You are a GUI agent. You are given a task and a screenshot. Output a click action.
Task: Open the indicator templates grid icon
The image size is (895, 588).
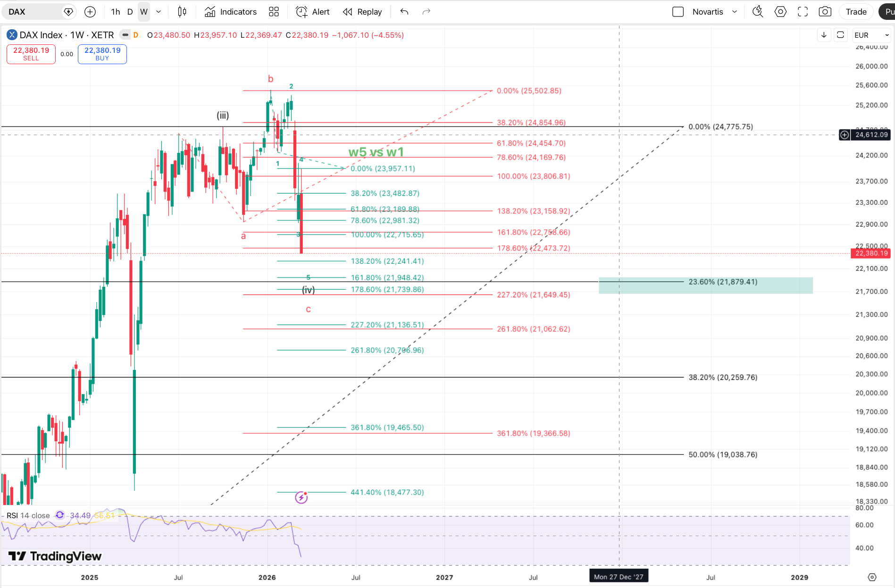[x=274, y=12]
